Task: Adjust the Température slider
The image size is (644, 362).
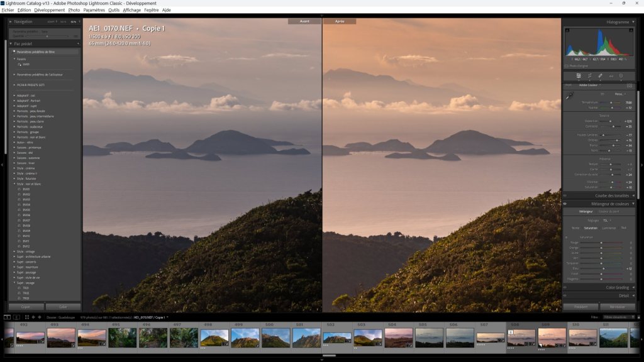Action: pos(611,102)
